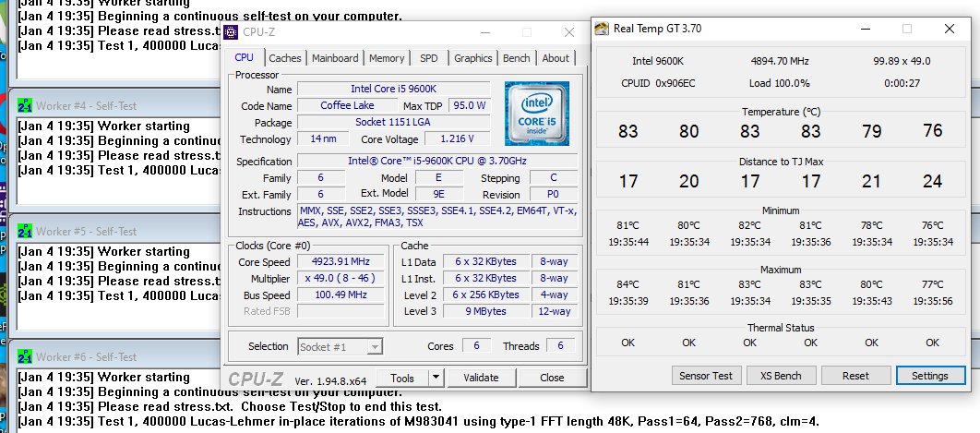Switch to the Caches tab
This screenshot has width=980, height=433.
click(x=285, y=58)
